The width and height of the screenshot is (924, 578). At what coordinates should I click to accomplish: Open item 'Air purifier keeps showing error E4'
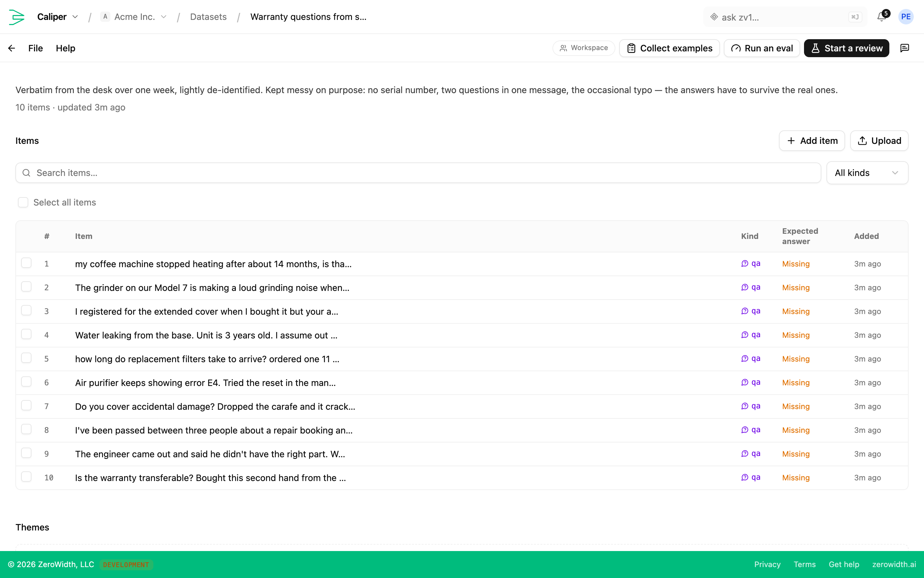click(x=205, y=383)
